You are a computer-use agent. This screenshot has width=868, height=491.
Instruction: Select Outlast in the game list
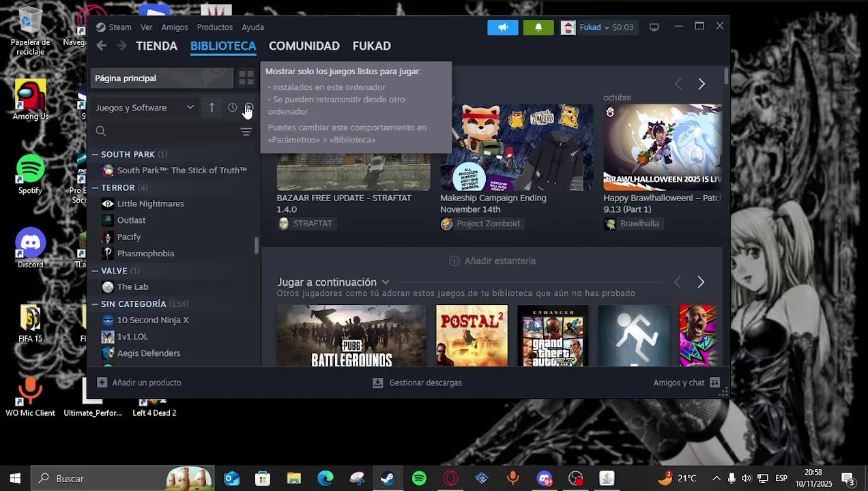(x=124, y=220)
